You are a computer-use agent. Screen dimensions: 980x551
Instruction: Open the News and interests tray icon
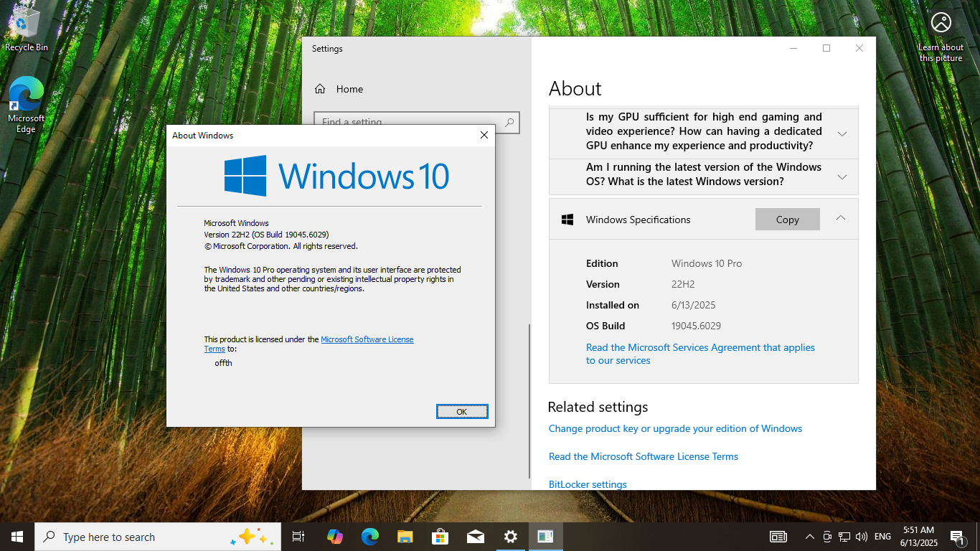(x=778, y=537)
